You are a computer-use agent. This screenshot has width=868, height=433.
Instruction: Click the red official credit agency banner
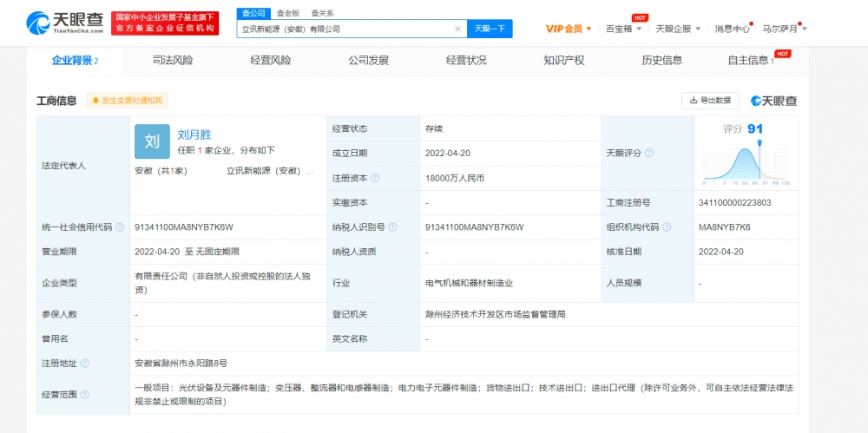click(165, 23)
